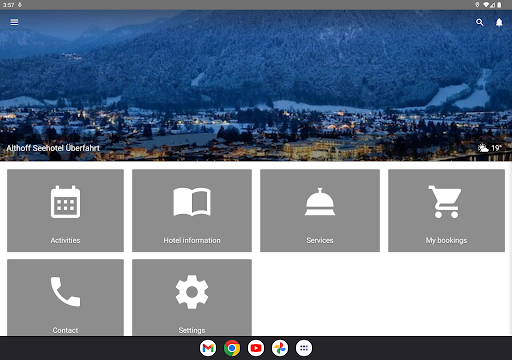512x360 pixels.
Task: Launch Gmail from the taskbar
Action: (x=208, y=348)
